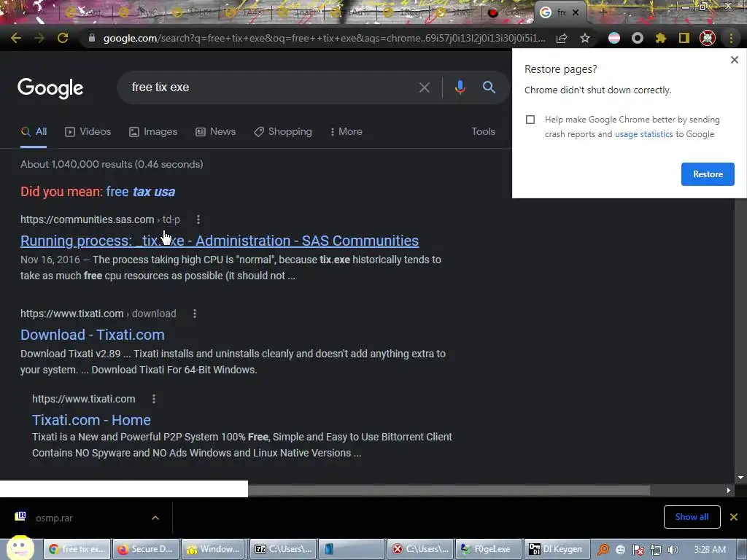
Task: Open Action Center flag tray icon
Action: click(638, 550)
